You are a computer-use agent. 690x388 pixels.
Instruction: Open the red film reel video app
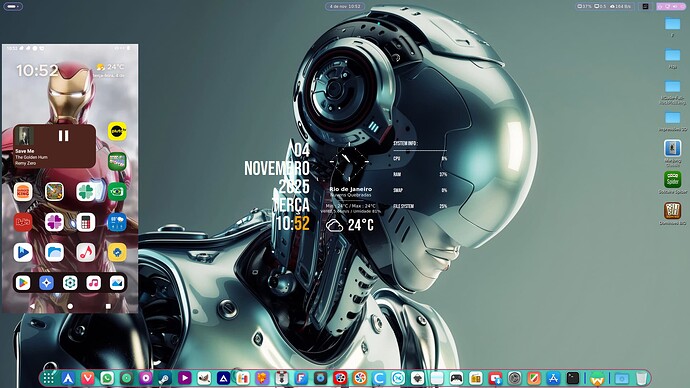pos(340,378)
